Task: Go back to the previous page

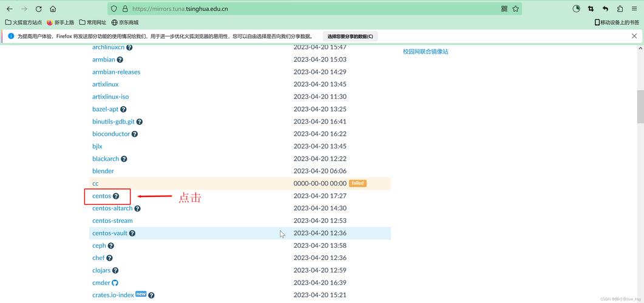Action: pyautogui.click(x=10, y=9)
